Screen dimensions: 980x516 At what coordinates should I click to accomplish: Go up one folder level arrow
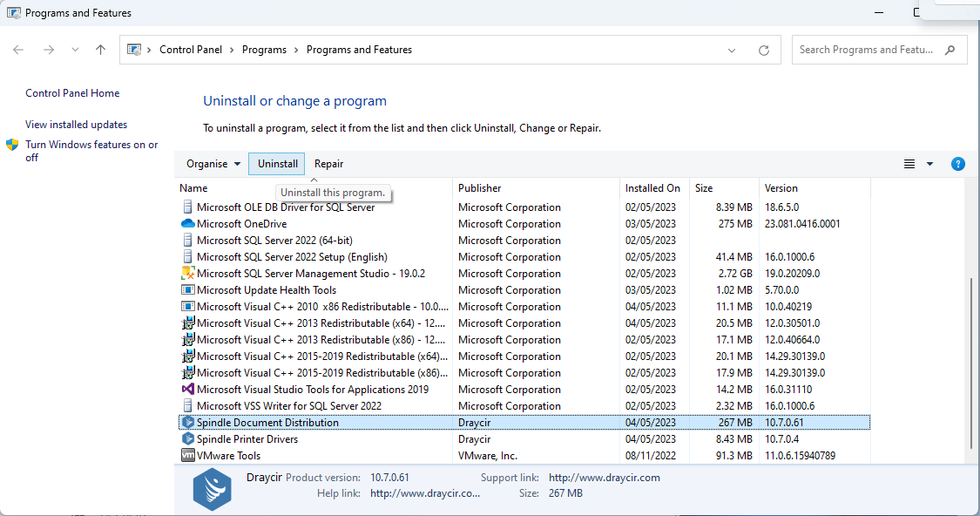101,50
